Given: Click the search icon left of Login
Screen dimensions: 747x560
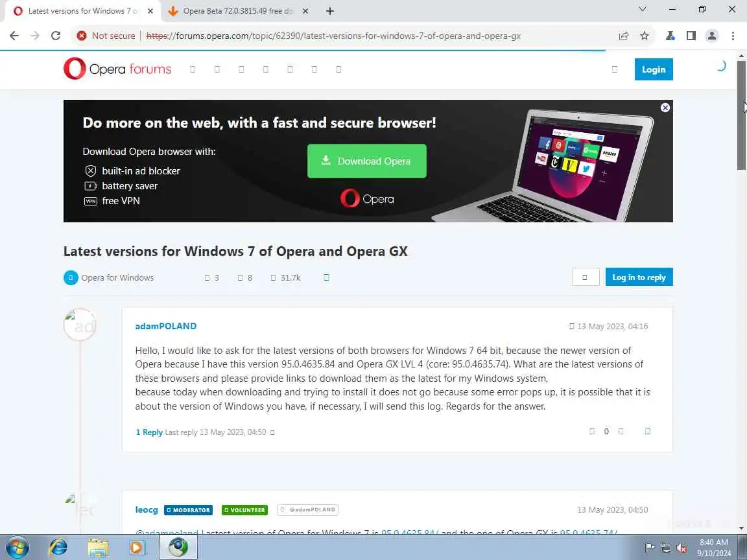Looking at the screenshot, I should pyautogui.click(x=615, y=69).
